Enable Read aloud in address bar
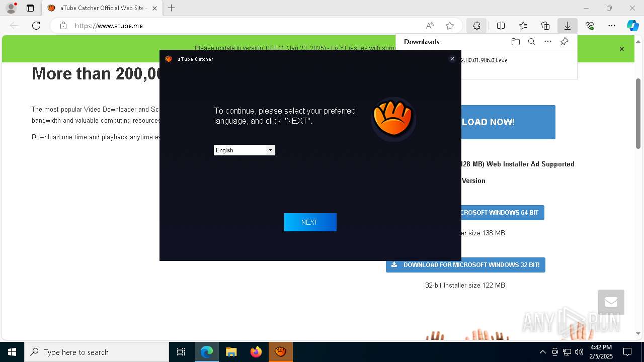The image size is (644, 362). click(x=430, y=26)
